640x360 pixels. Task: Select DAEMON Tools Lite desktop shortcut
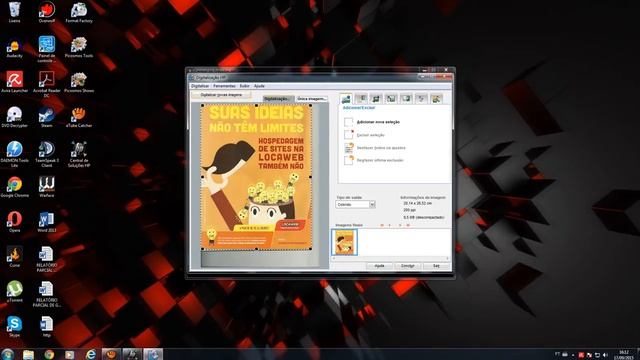(14, 154)
